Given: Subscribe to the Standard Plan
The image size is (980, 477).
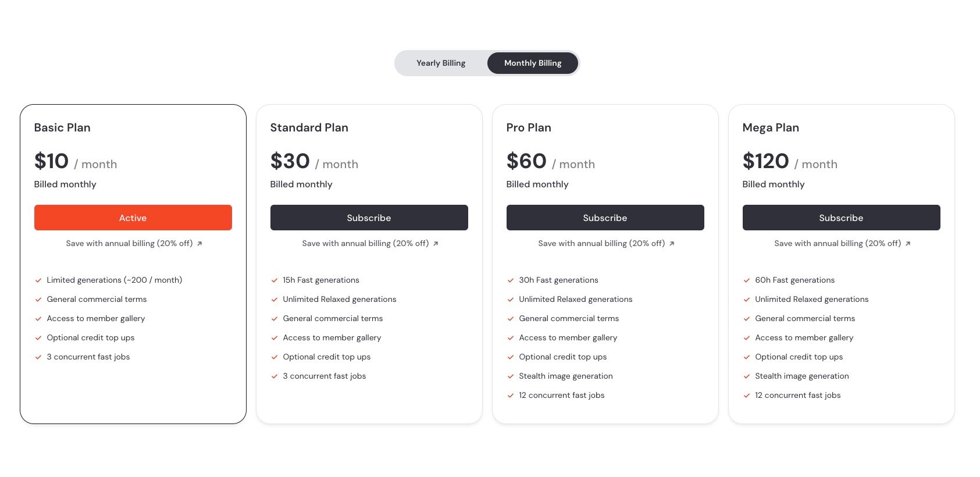Looking at the screenshot, I should click(x=369, y=218).
